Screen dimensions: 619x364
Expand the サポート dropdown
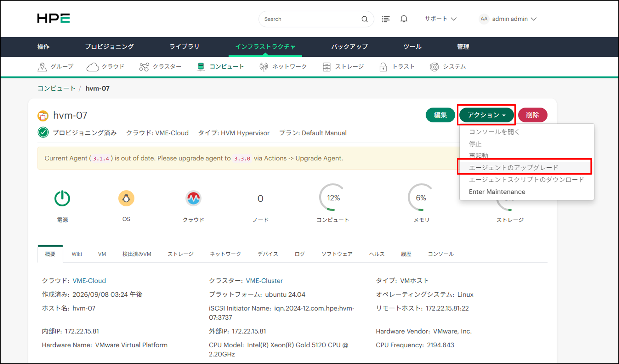(441, 19)
